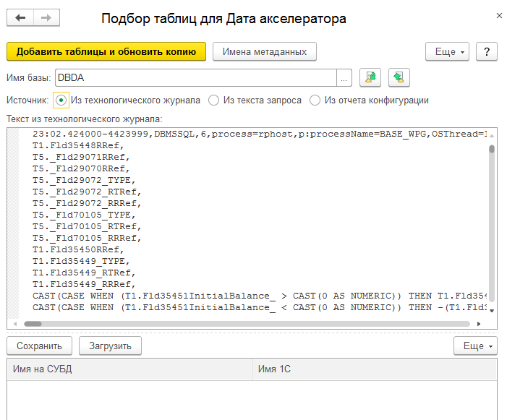
Task: Click the Сохранить button
Action: pos(39,346)
